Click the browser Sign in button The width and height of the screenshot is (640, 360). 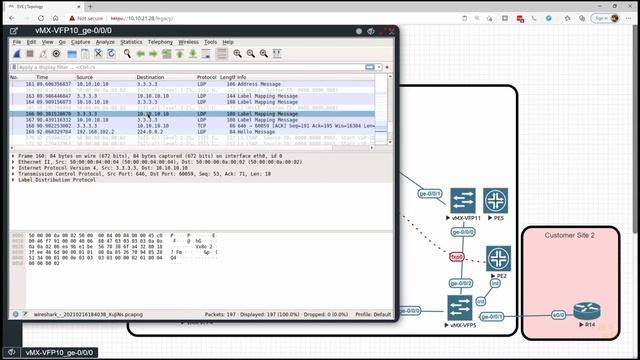pyautogui.click(x=606, y=18)
